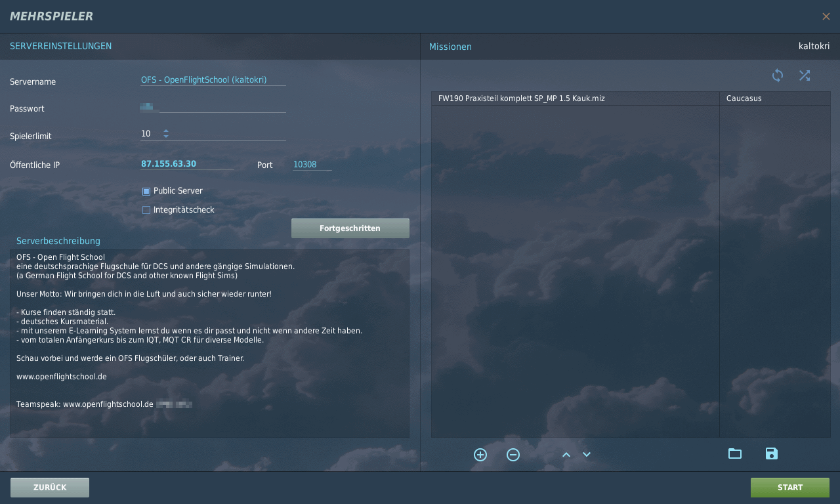Increase Spielerlimit with the up arrow
Image resolution: width=840 pixels, height=504 pixels.
166,131
